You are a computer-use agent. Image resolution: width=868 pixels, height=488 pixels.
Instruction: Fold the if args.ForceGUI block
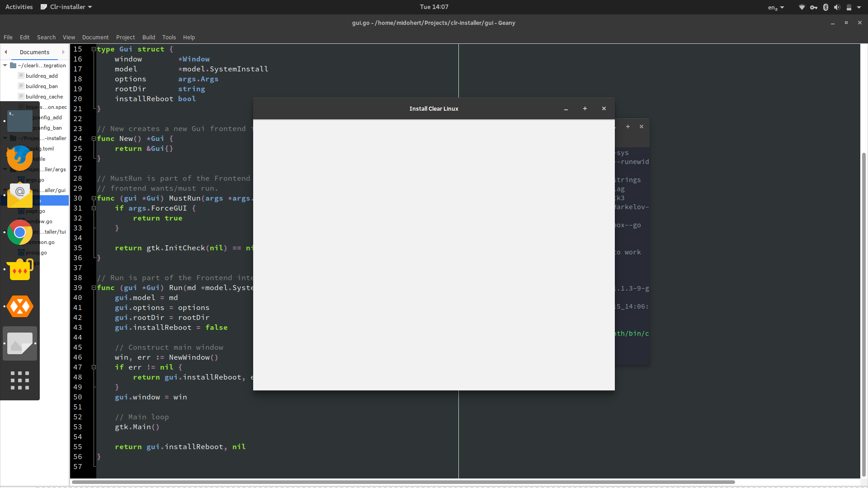[x=94, y=208]
